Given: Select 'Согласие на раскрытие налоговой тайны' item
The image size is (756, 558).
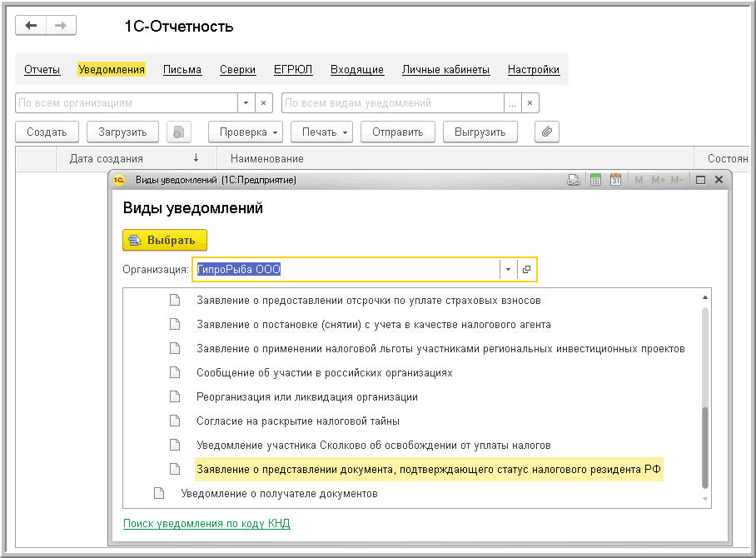Looking at the screenshot, I should 298,421.
